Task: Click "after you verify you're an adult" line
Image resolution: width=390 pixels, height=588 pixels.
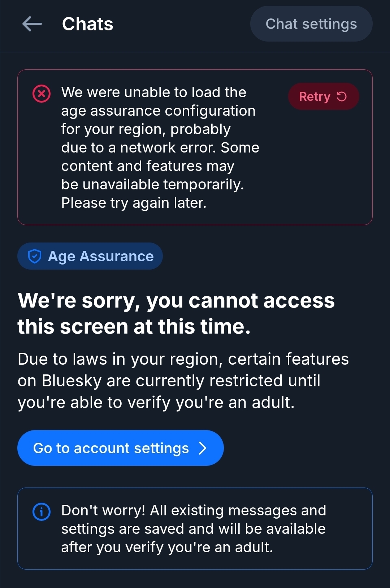Action: [x=167, y=548]
